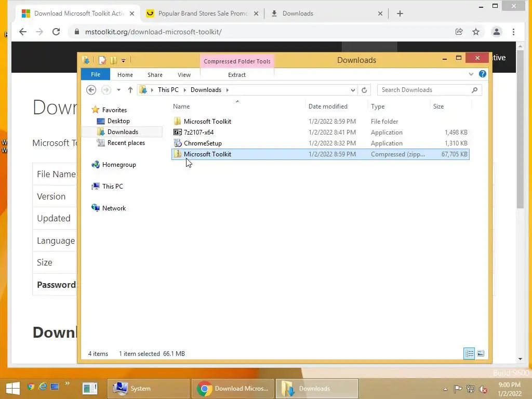Switch to large icons view layout
The height and width of the screenshot is (399, 532).
[481, 353]
